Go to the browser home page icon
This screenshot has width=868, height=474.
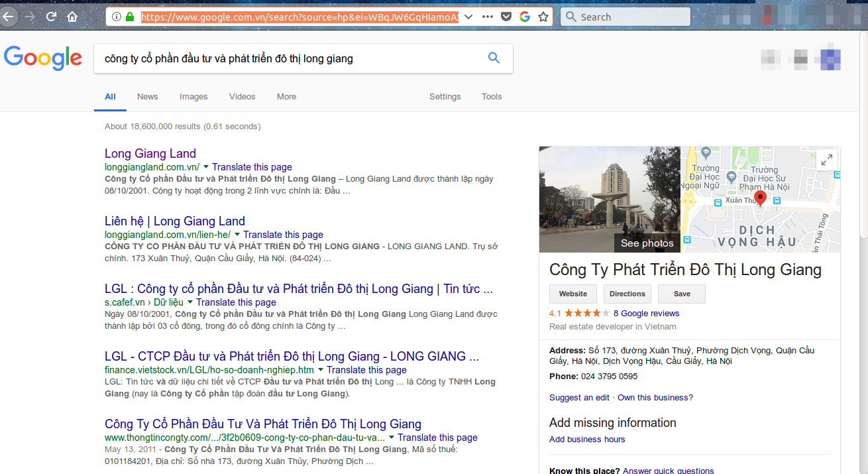[x=72, y=17]
